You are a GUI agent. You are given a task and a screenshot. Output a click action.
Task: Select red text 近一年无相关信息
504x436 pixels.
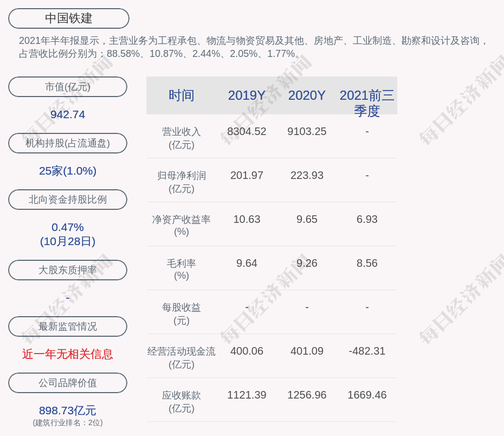68,354
